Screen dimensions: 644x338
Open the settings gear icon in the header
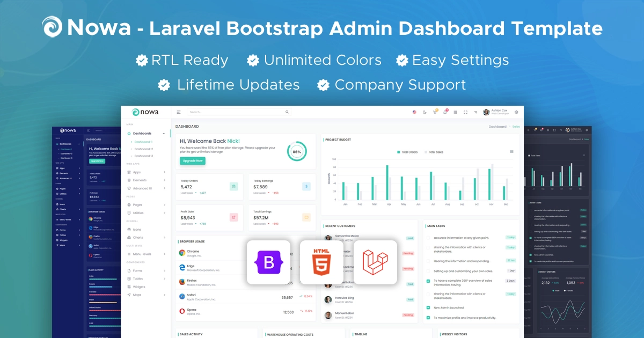tap(516, 112)
